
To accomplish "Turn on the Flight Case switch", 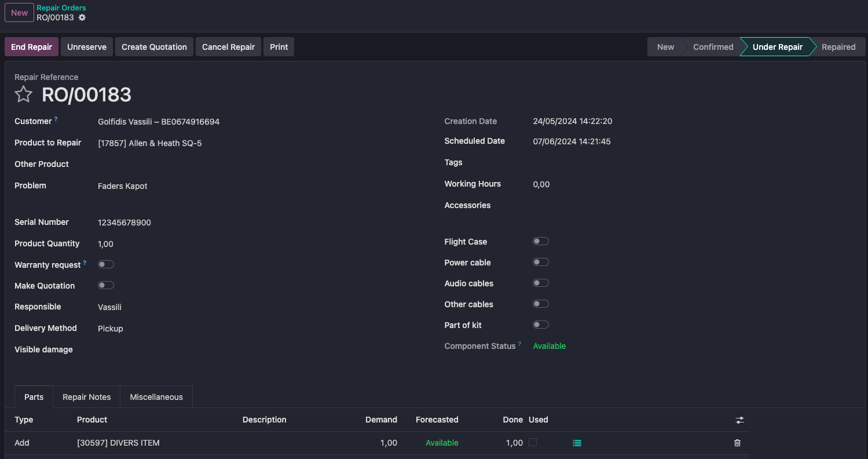I will point(540,241).
